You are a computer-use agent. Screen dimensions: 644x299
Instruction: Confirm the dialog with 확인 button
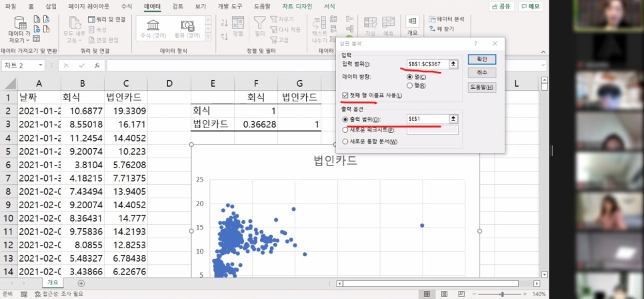[x=482, y=59]
